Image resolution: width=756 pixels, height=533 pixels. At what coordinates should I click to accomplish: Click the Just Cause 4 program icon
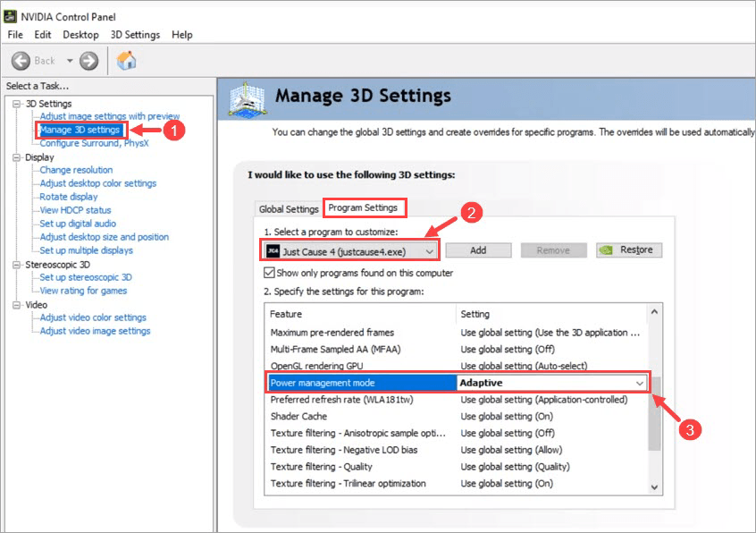pyautogui.click(x=273, y=250)
